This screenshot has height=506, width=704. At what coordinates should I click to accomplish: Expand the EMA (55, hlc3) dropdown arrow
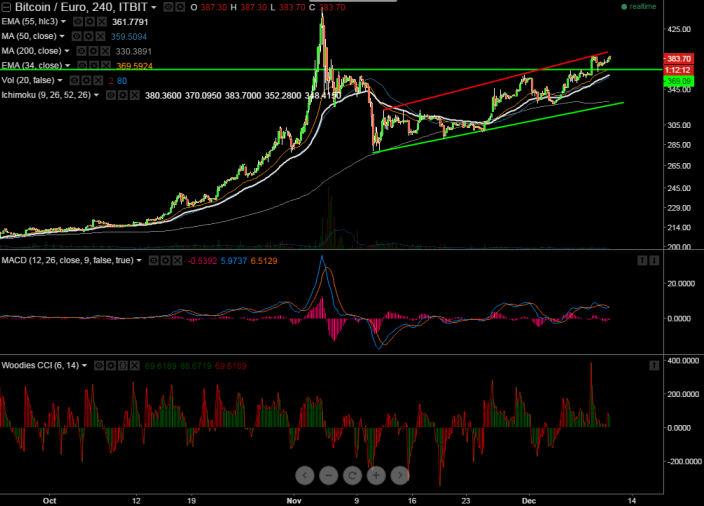click(63, 22)
